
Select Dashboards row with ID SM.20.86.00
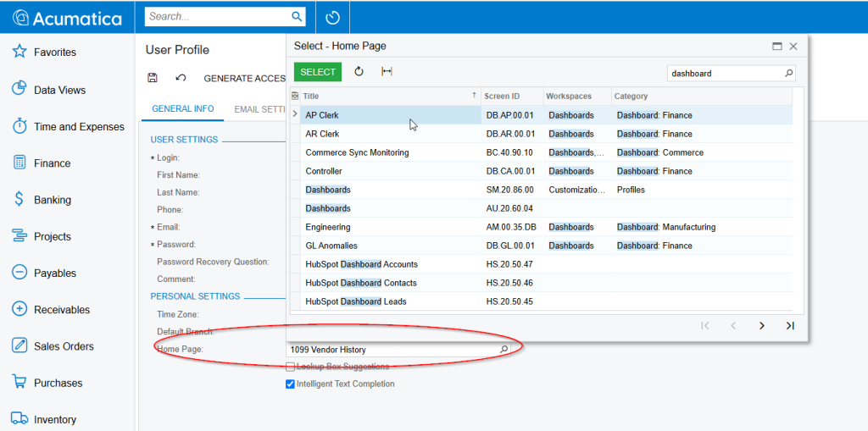pos(542,190)
